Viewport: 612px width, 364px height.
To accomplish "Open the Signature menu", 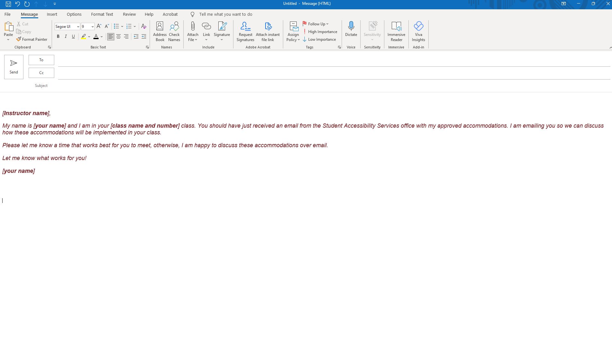I will 222,31.
